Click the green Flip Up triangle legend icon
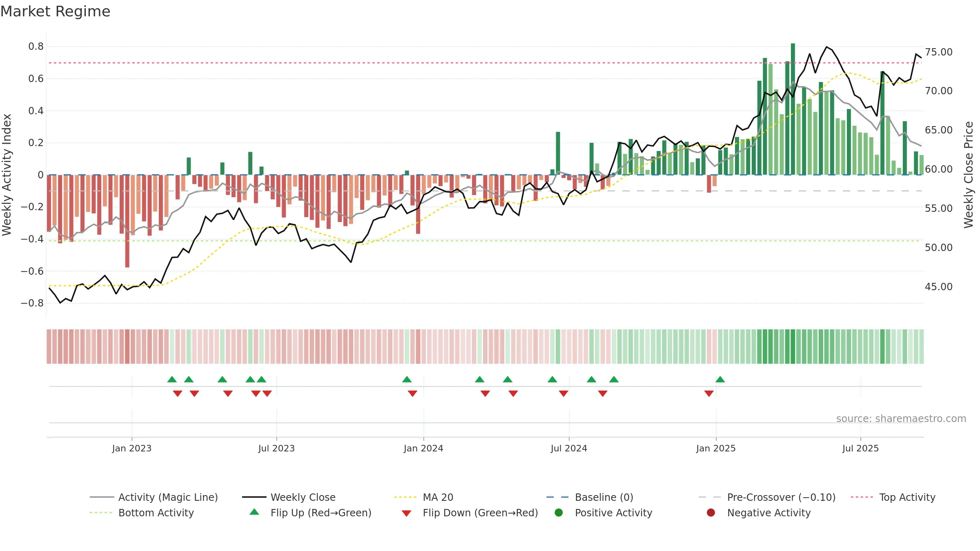 pyautogui.click(x=254, y=511)
